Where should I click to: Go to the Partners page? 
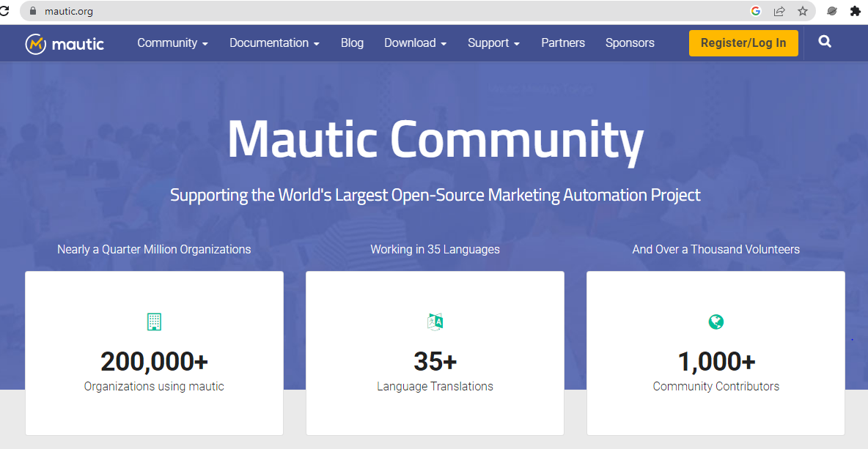click(x=563, y=43)
